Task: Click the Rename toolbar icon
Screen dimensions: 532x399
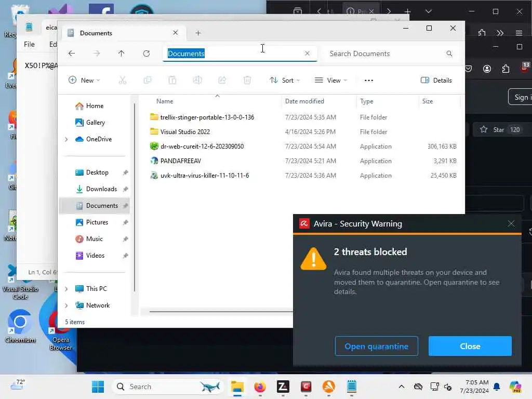Action: point(197,81)
